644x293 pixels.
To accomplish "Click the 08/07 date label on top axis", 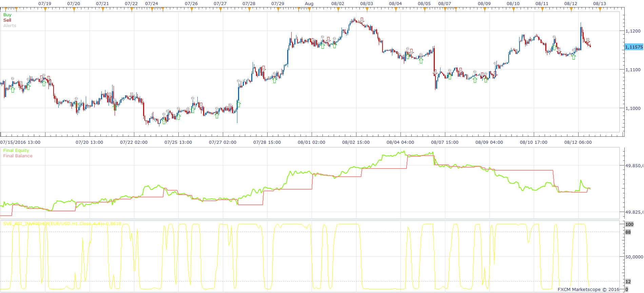I will coord(445,4).
